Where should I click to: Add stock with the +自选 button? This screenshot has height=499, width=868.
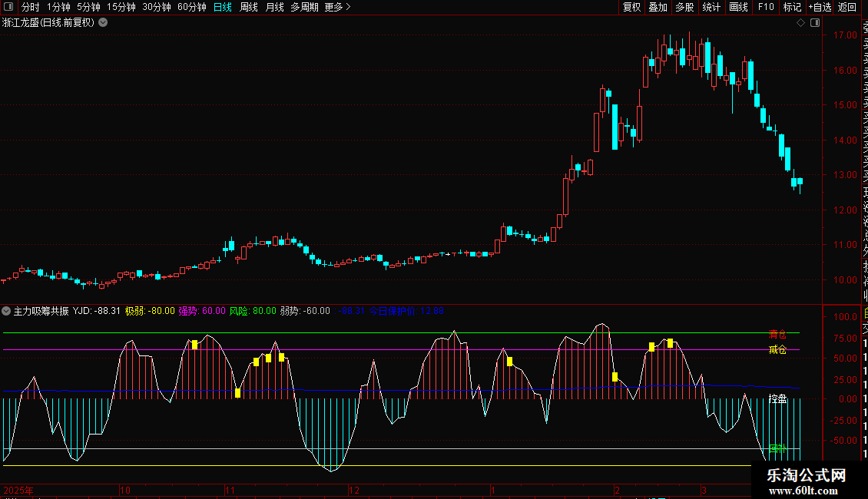819,7
